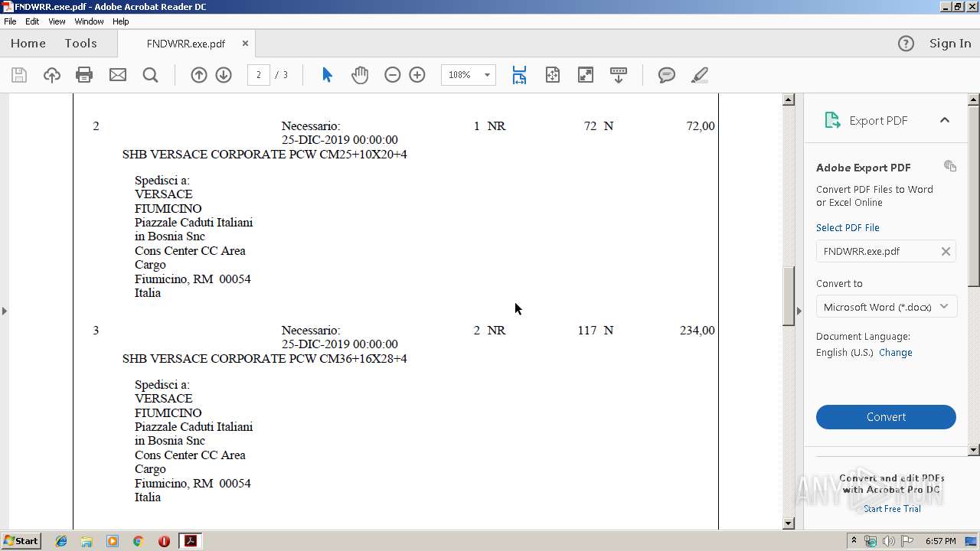Open the File menu
This screenshot has height=551, width=980.
click(x=10, y=21)
